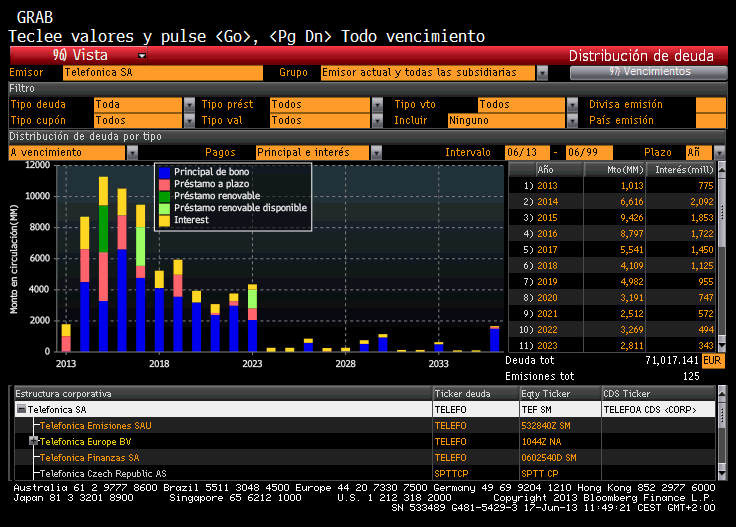Expand the Telefonica Europe BV node

pyautogui.click(x=33, y=441)
